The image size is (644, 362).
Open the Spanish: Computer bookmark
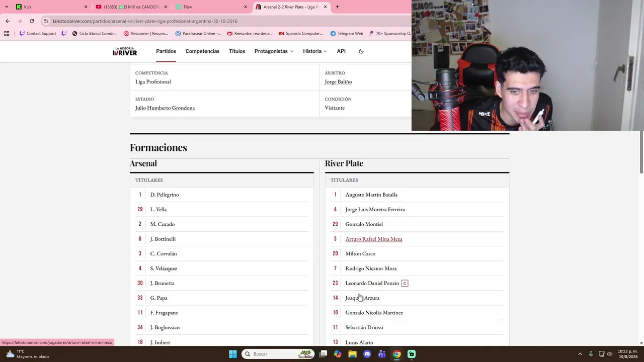[301, 34]
